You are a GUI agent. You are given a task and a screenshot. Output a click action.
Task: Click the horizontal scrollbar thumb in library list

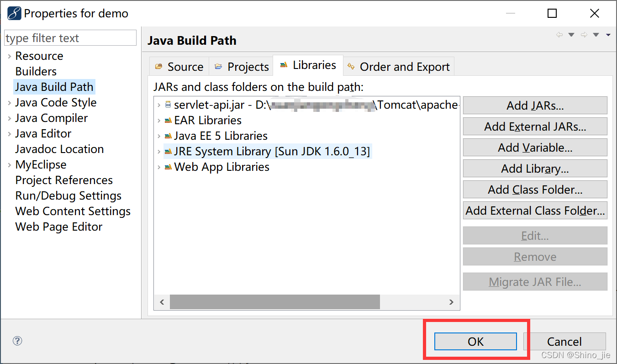click(275, 302)
